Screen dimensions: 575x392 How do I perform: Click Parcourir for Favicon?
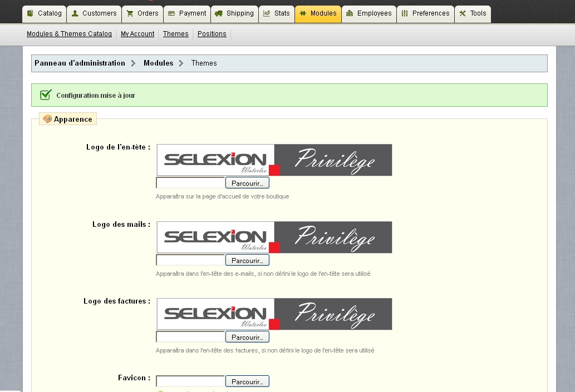(247, 381)
